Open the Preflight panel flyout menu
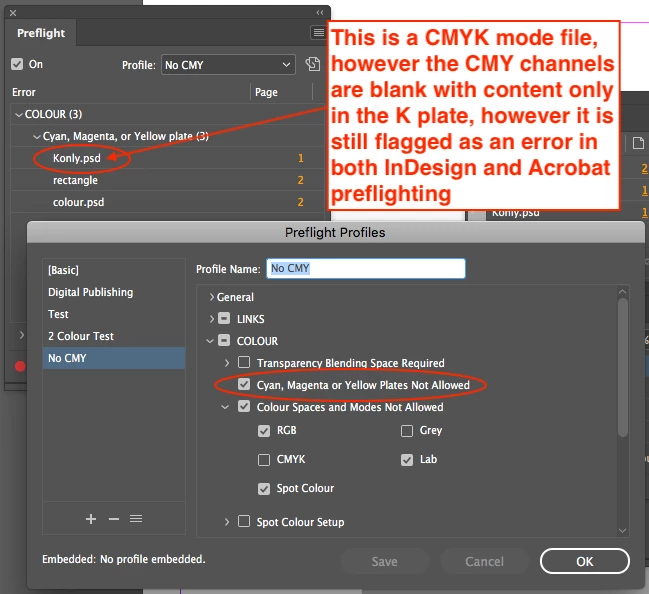 tap(318, 32)
